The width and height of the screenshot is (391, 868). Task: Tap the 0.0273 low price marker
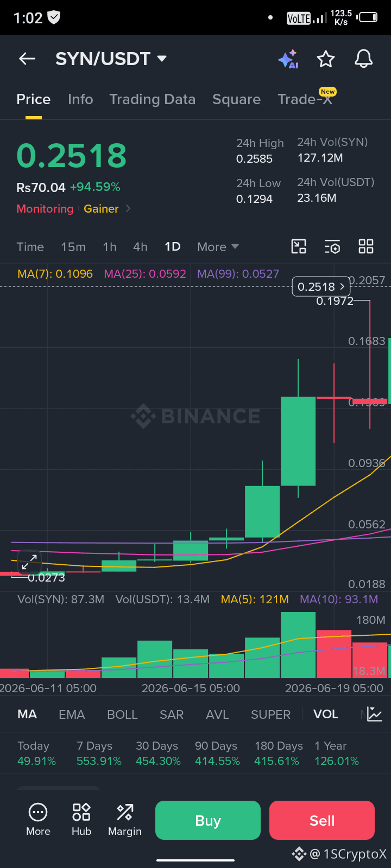(47, 578)
